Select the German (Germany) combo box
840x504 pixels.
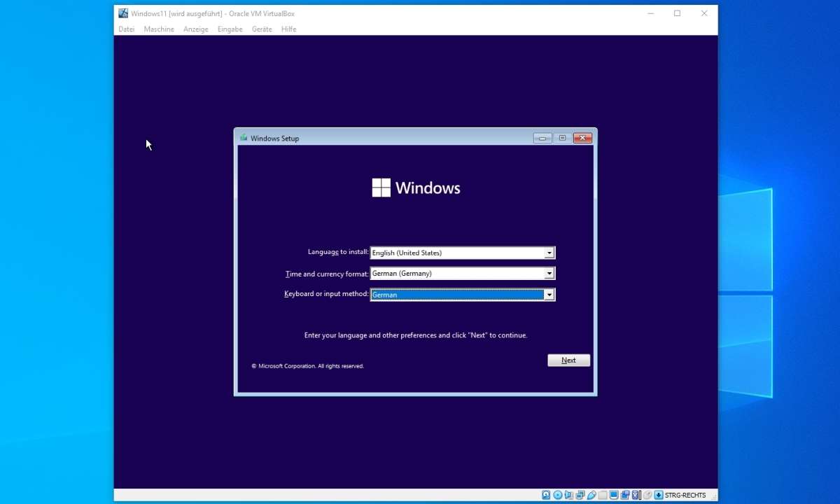(463, 274)
